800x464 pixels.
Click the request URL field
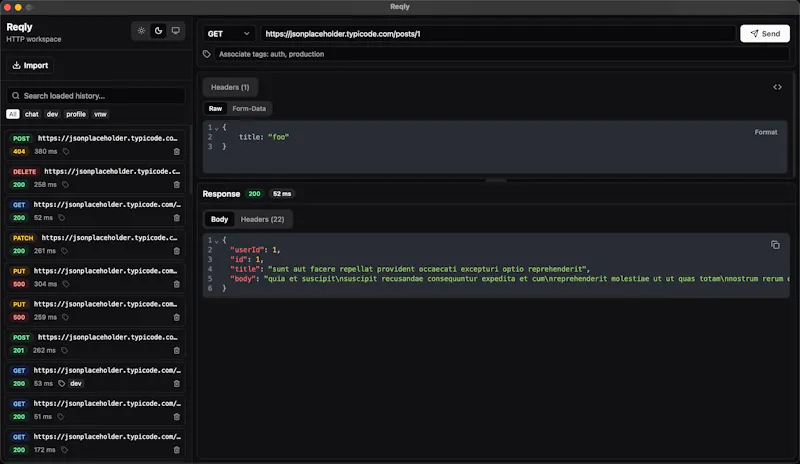(x=498, y=34)
